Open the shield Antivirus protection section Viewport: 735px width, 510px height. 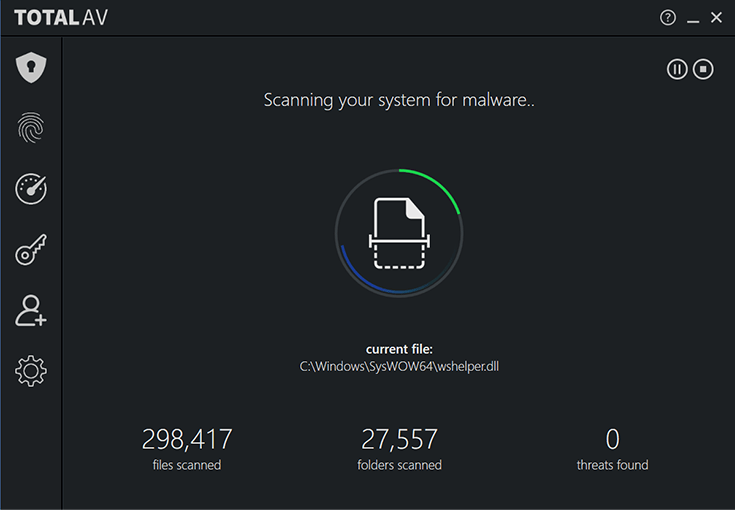pos(31,67)
